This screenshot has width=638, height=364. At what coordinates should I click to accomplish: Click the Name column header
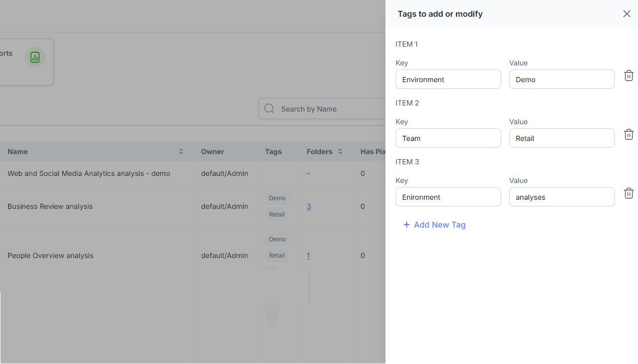(x=18, y=152)
